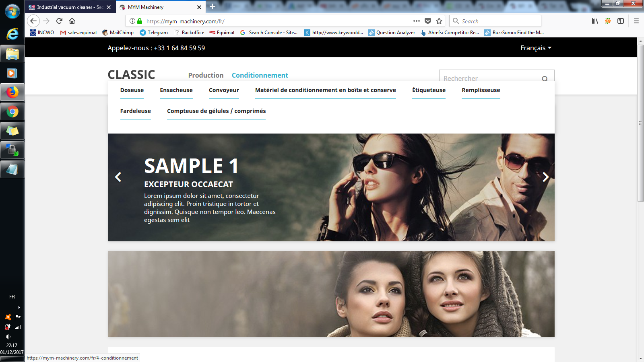Reload the current page
644x362 pixels.
[59, 21]
